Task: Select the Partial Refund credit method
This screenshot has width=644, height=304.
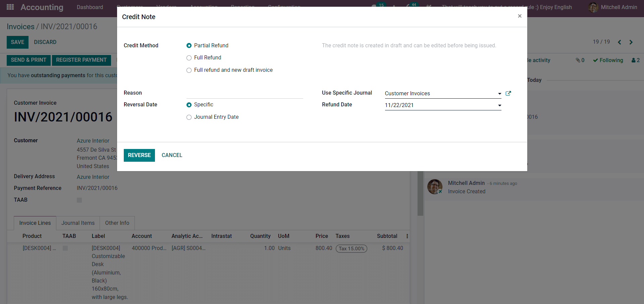Action: pos(189,46)
